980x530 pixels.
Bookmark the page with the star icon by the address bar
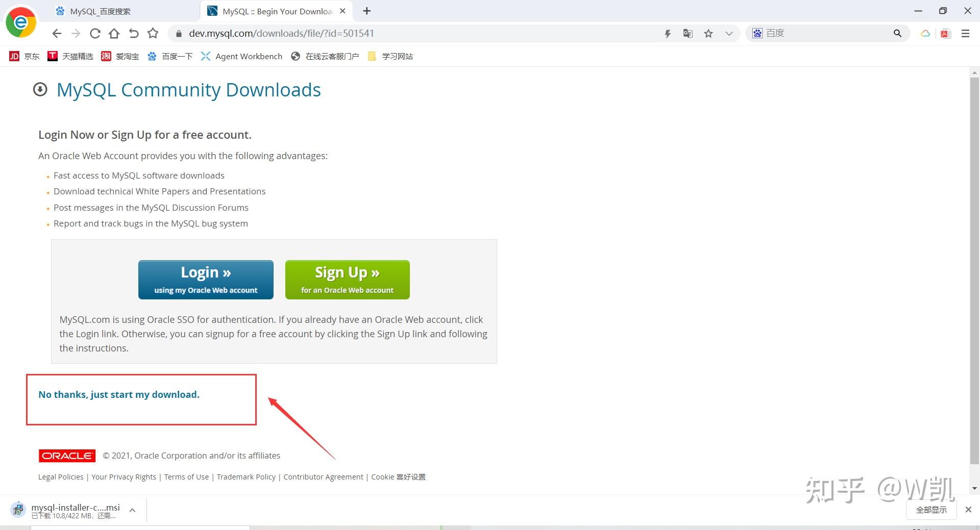click(153, 34)
